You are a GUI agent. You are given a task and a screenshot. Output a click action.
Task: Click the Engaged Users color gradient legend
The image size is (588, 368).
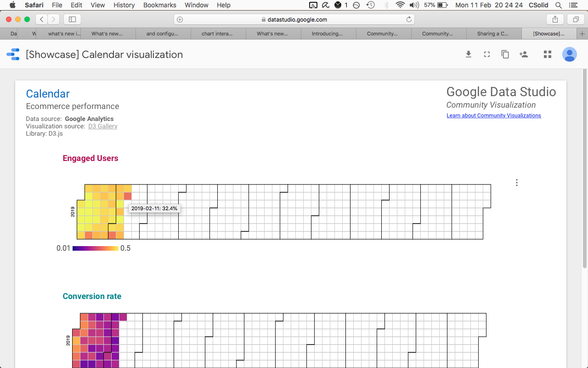96,248
